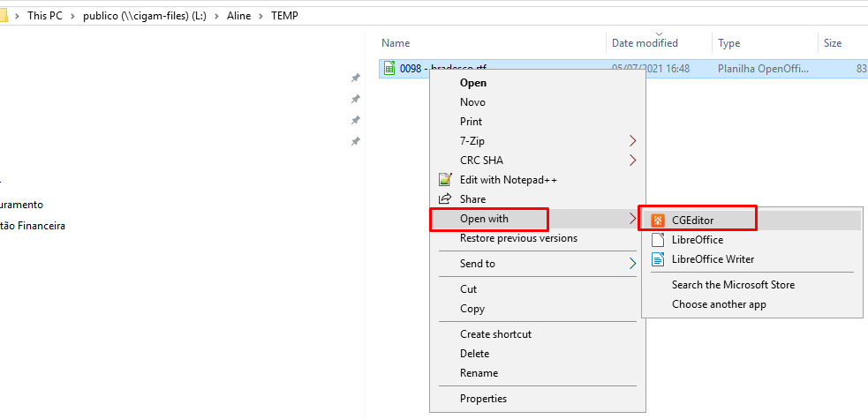Expand the CRC SHA submenu arrow
The image size is (868, 419).
(632, 161)
